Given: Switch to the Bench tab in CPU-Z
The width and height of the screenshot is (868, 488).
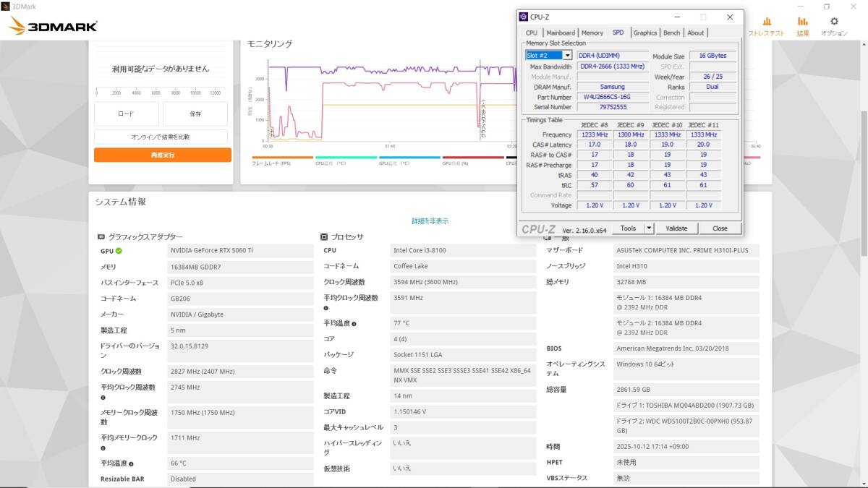Looking at the screenshot, I should (x=671, y=33).
